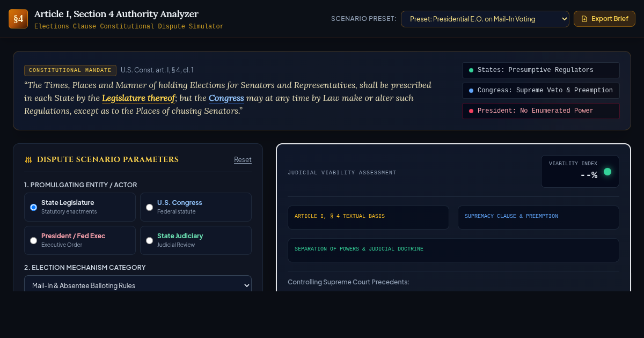This screenshot has height=338, width=644.
Task: Click the 'President: No Enumerated Power' legend item
Action: tap(541, 111)
